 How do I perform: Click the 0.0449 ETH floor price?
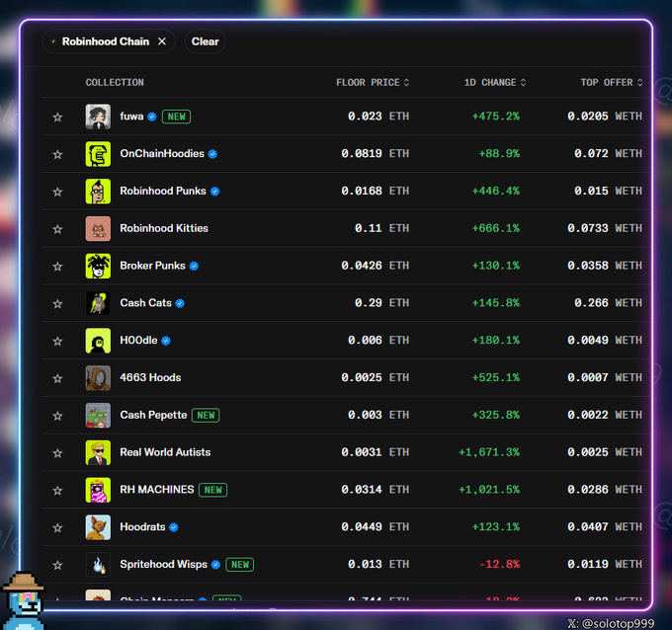click(375, 526)
